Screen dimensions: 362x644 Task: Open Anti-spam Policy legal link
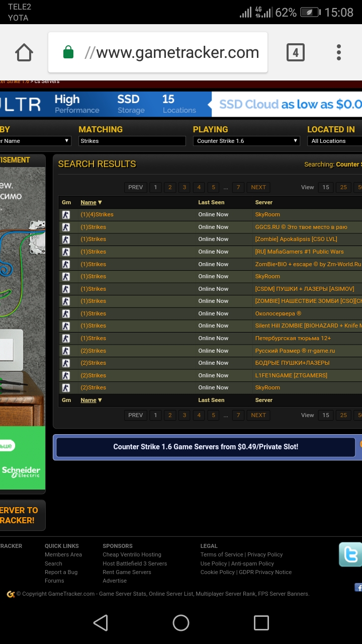pyautogui.click(x=252, y=563)
